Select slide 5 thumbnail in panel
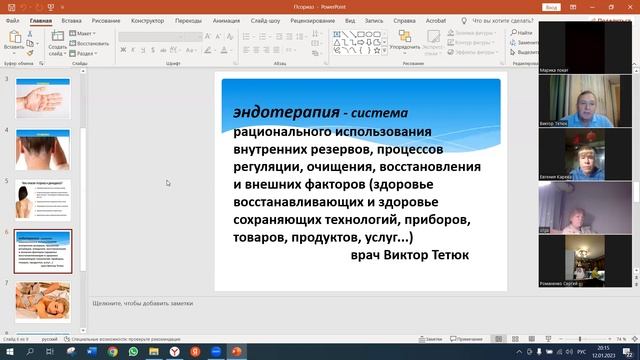This screenshot has width=640, height=360. [43, 200]
